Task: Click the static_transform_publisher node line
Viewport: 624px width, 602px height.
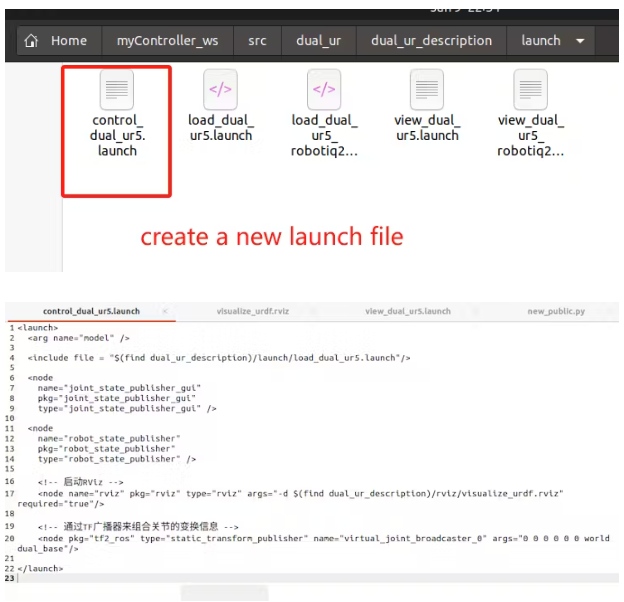Action: (300, 538)
